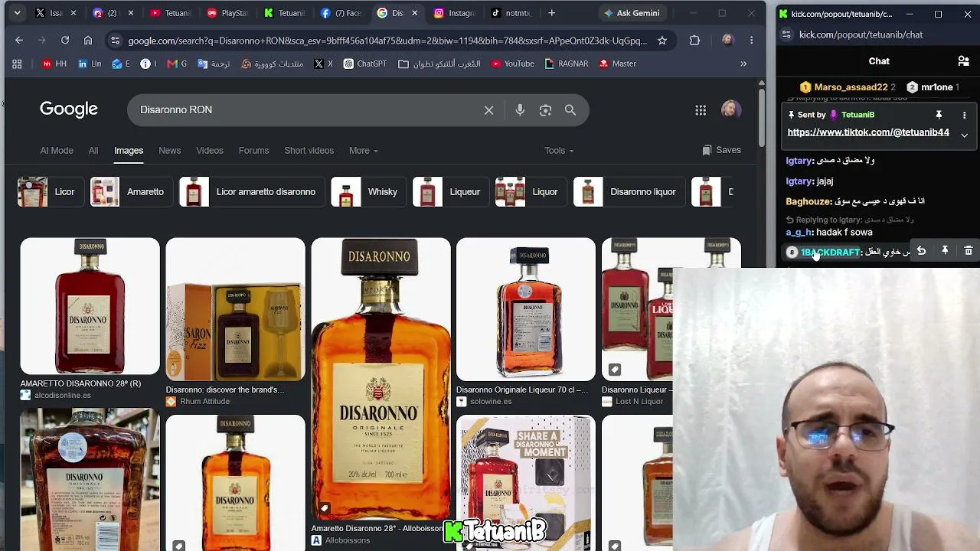Open the Disaronno Originale Liqueur 70 cl image
The height and width of the screenshot is (551, 980).
point(526,309)
